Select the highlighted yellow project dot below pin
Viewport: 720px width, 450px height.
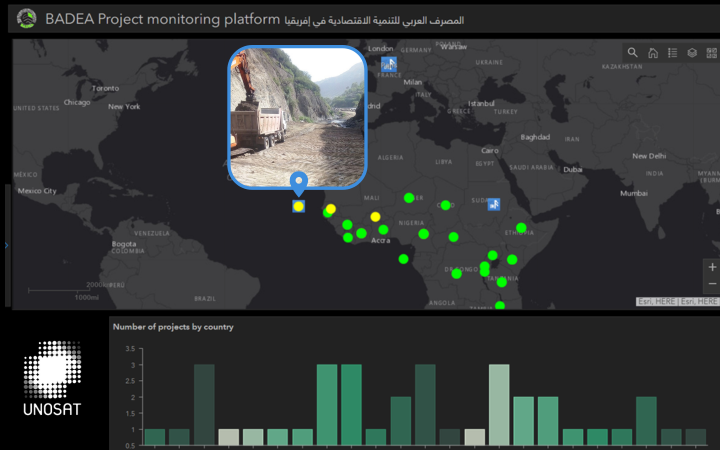point(298,207)
